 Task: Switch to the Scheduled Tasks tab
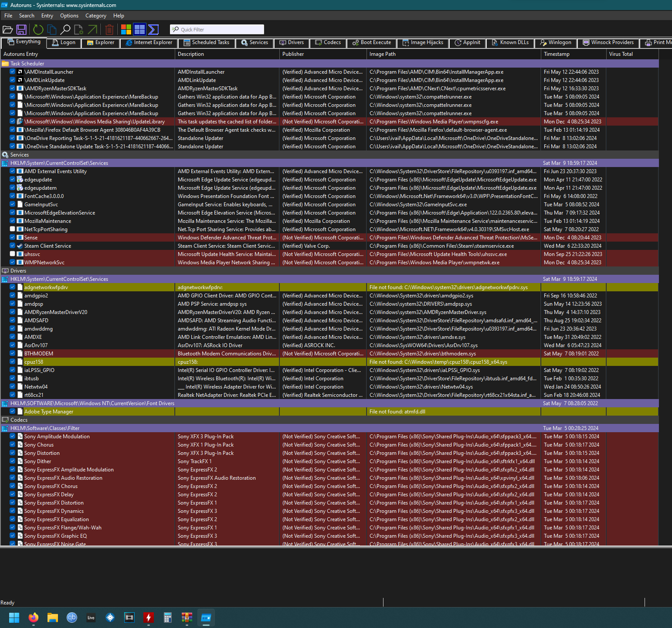207,43
